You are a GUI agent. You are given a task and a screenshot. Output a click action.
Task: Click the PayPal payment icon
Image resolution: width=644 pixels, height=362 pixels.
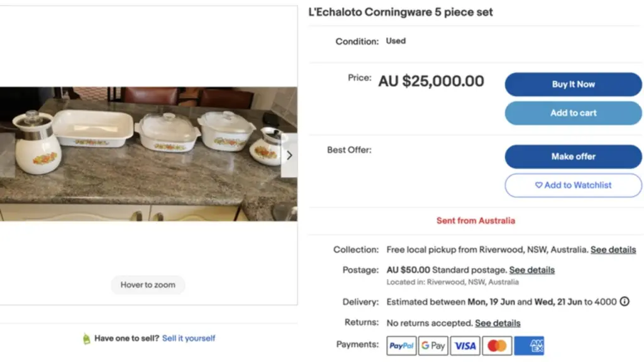coord(401,346)
